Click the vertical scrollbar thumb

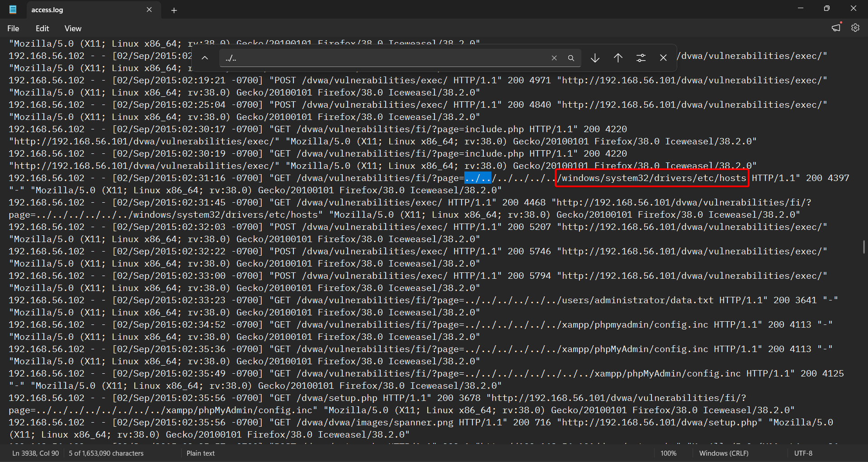[864, 247]
